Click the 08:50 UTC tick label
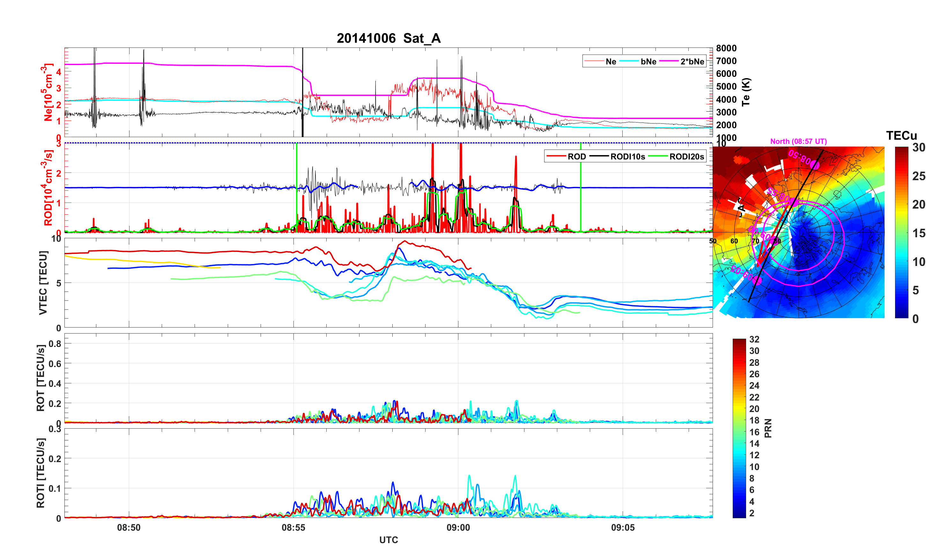This screenshot has width=926, height=560. click(x=129, y=527)
